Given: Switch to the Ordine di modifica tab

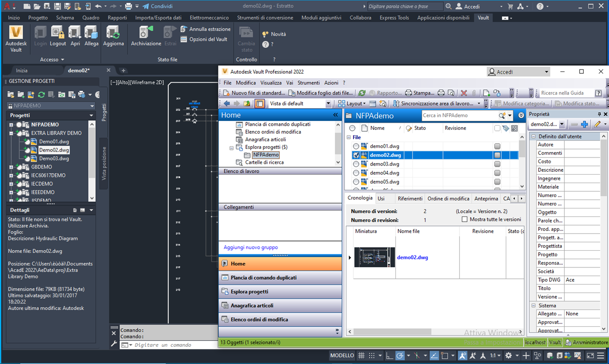Looking at the screenshot, I should pos(448,198).
